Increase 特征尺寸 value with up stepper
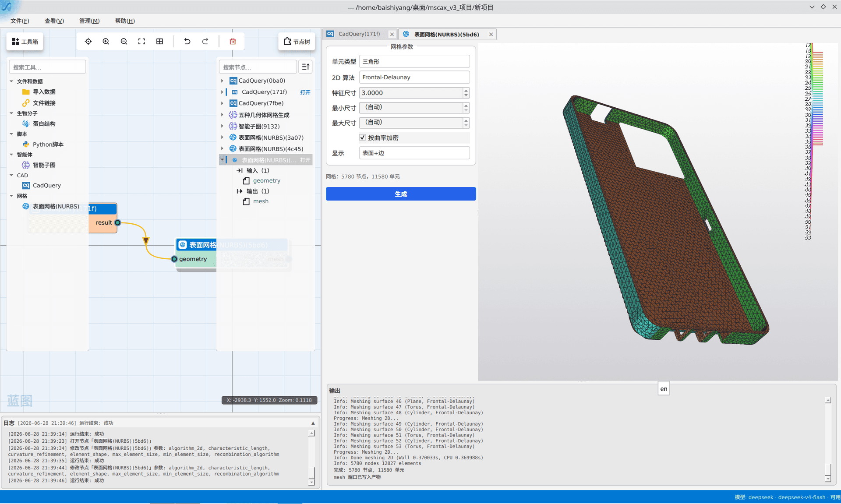Image resolution: width=841 pixels, height=504 pixels. pyautogui.click(x=466, y=90)
